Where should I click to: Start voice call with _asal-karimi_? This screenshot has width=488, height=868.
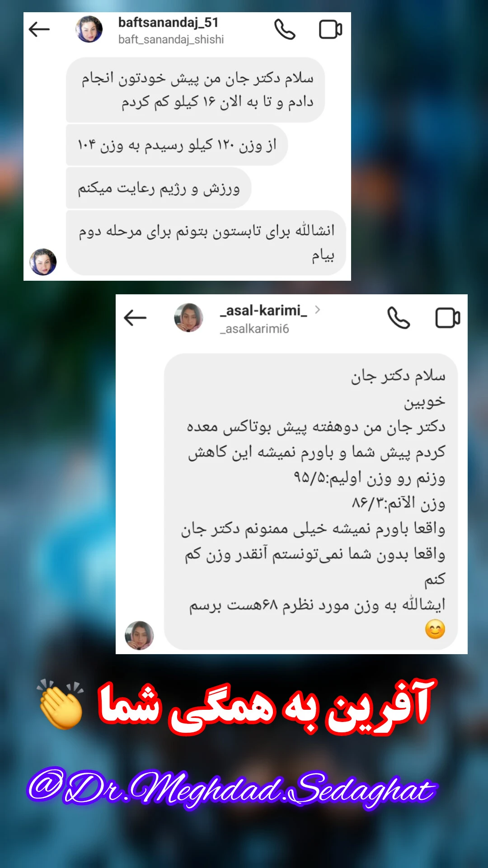(399, 318)
